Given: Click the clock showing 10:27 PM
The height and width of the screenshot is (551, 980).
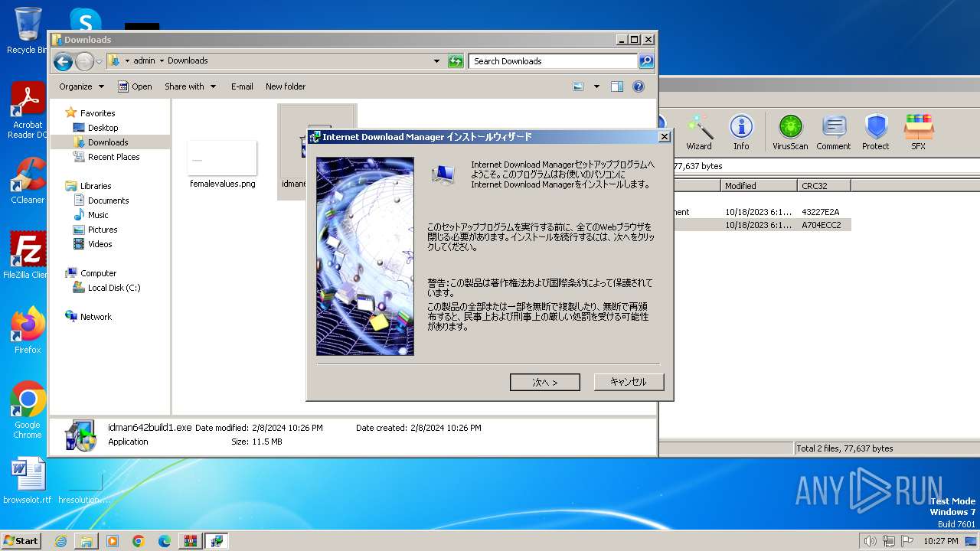Looking at the screenshot, I should click(x=940, y=541).
